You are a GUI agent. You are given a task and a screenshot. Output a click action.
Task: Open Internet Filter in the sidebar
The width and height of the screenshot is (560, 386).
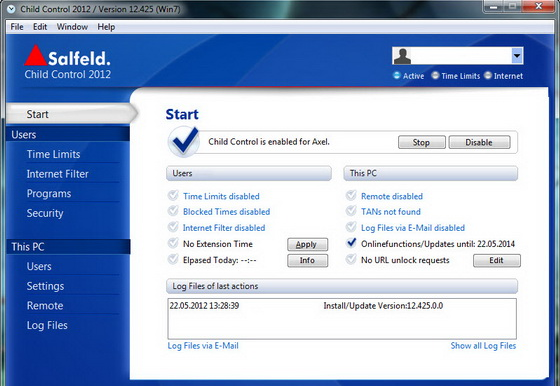(x=58, y=174)
